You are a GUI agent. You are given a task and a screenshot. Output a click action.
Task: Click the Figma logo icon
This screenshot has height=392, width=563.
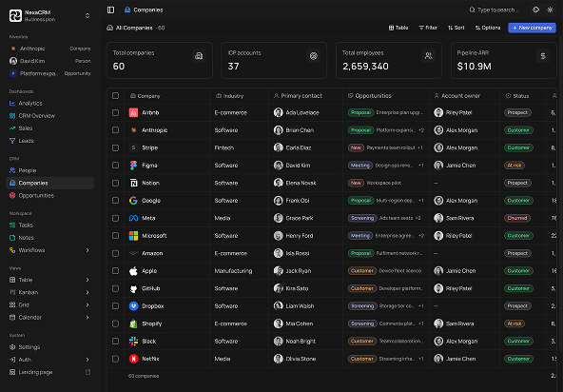[x=133, y=166]
